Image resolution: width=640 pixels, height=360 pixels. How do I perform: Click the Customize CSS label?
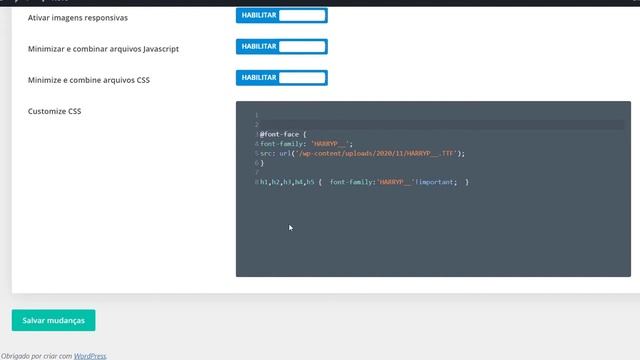(x=55, y=111)
